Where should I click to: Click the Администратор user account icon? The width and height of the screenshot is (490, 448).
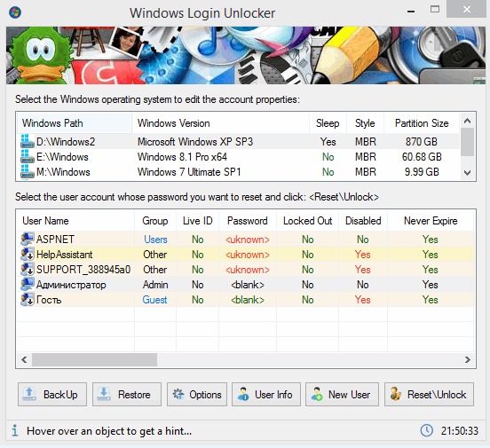tap(28, 284)
